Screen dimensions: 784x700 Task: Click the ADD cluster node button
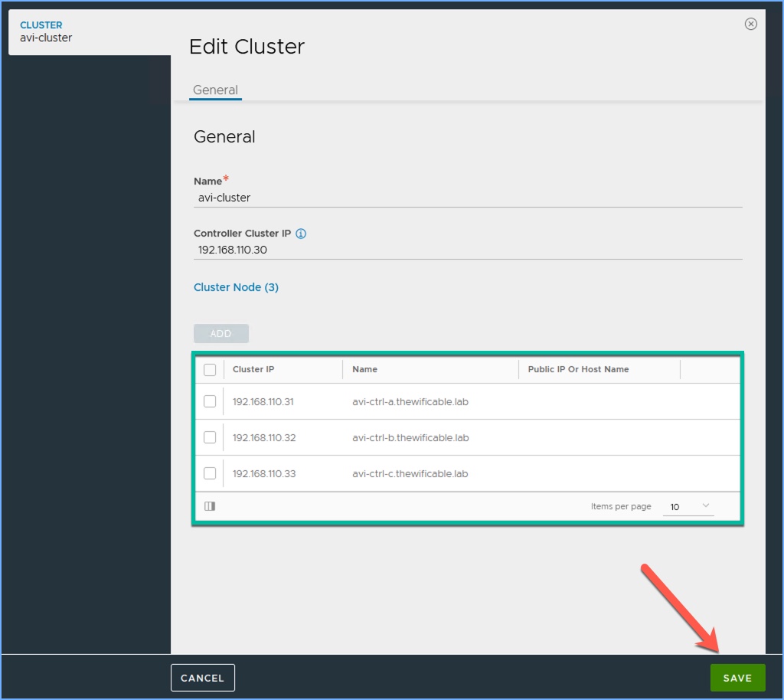[220, 334]
